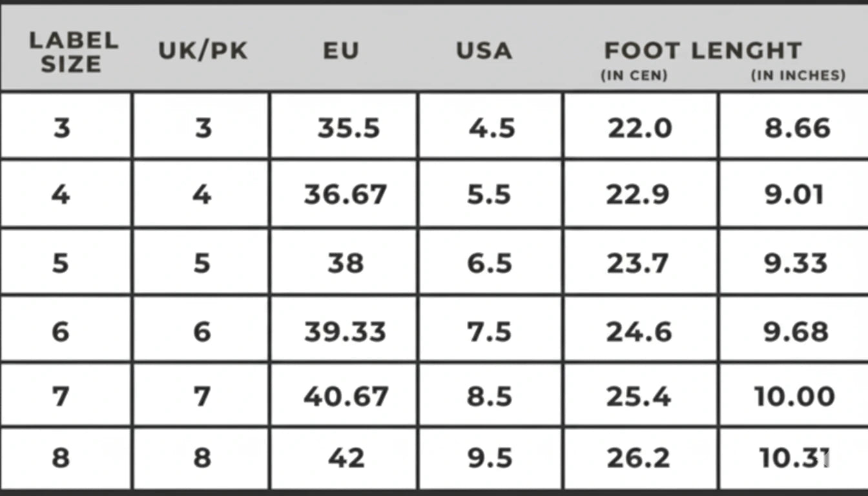Click the EU column header
The width and height of the screenshot is (868, 496).
[x=341, y=51]
